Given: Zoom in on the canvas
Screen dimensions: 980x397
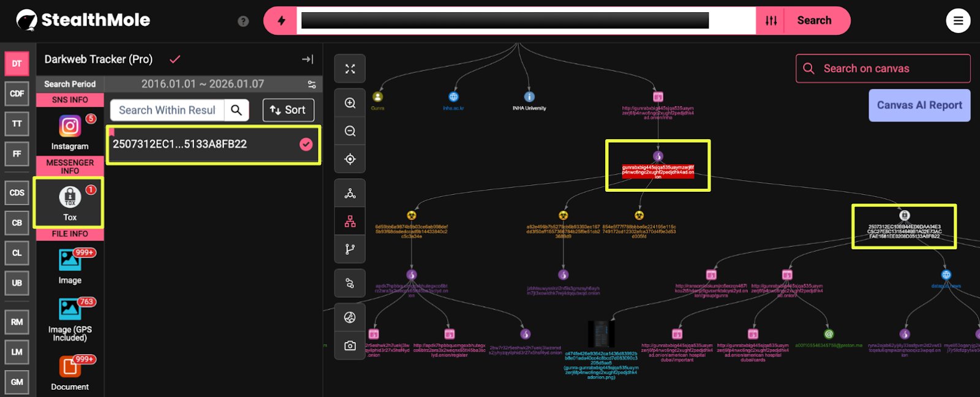Looking at the screenshot, I should tap(350, 104).
